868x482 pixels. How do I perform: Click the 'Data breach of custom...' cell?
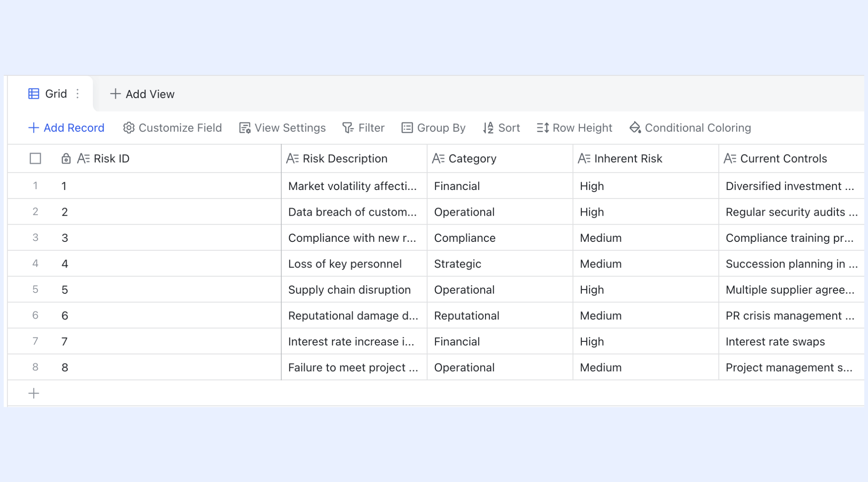[354, 212]
